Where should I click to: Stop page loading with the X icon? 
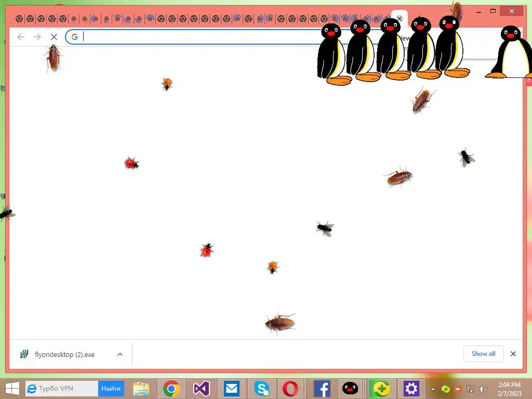[x=54, y=37]
